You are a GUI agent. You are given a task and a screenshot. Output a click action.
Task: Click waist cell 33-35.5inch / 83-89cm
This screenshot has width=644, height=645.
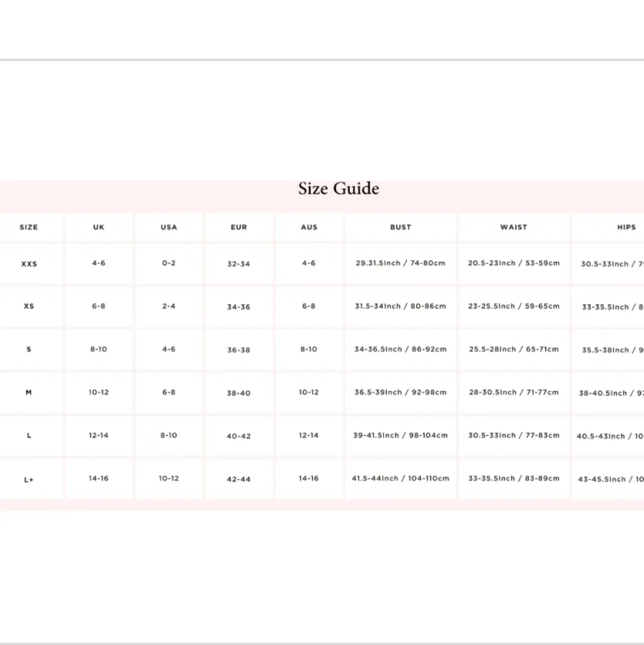click(x=514, y=479)
